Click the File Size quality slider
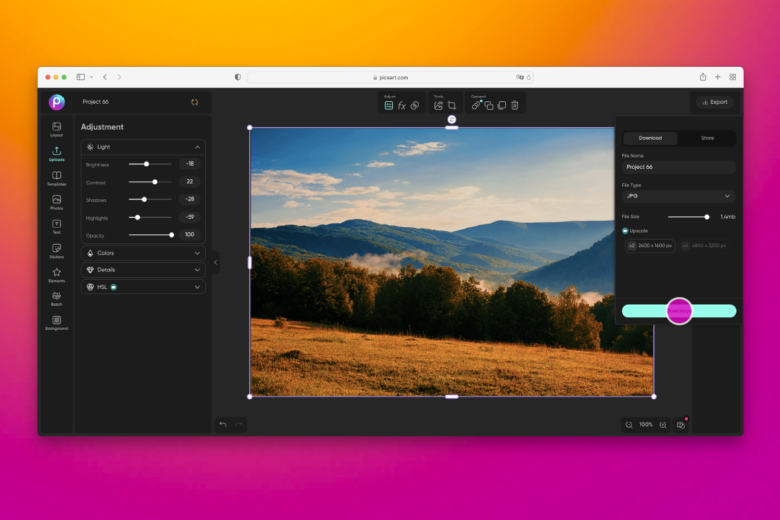Viewport: 780px width, 520px height. (x=688, y=217)
